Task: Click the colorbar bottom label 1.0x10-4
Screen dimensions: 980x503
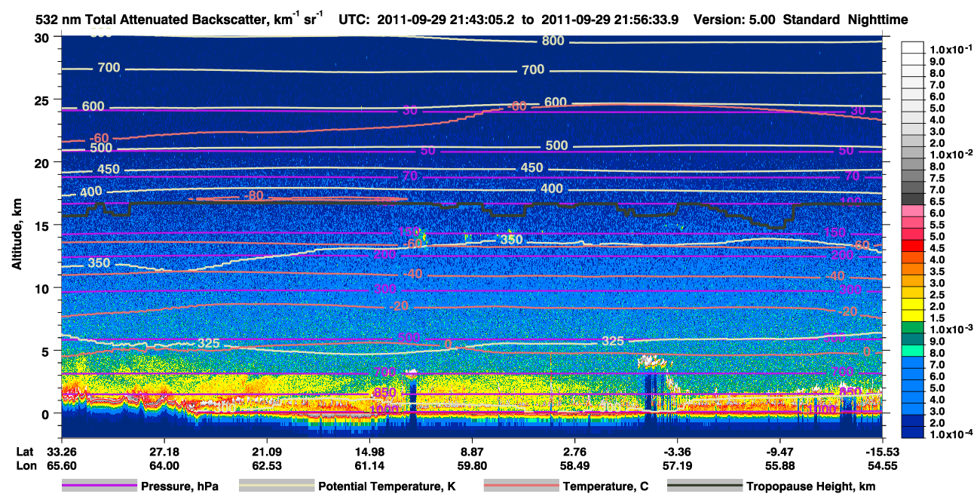Action: click(x=951, y=435)
